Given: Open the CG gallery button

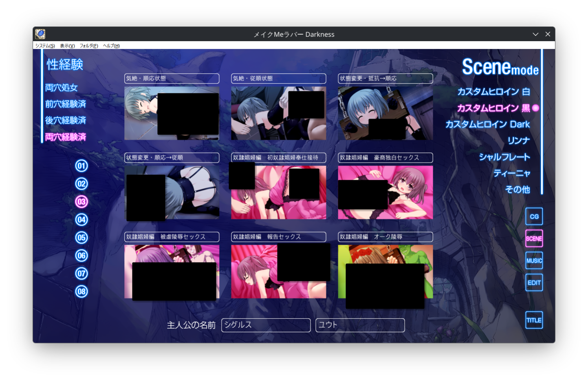Looking at the screenshot, I should pos(534,216).
